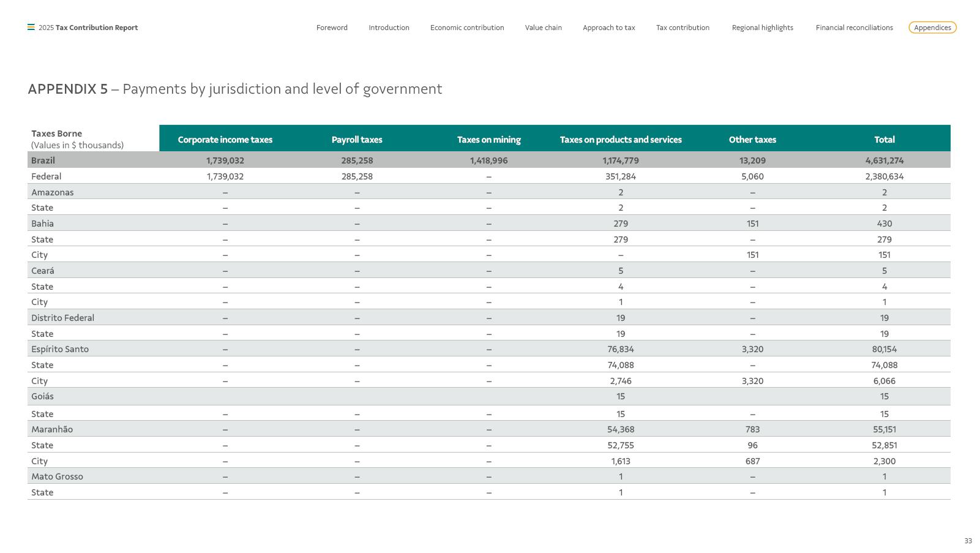The width and height of the screenshot is (980, 553).
Task: Click the total value 2,300
Action: coord(884,461)
